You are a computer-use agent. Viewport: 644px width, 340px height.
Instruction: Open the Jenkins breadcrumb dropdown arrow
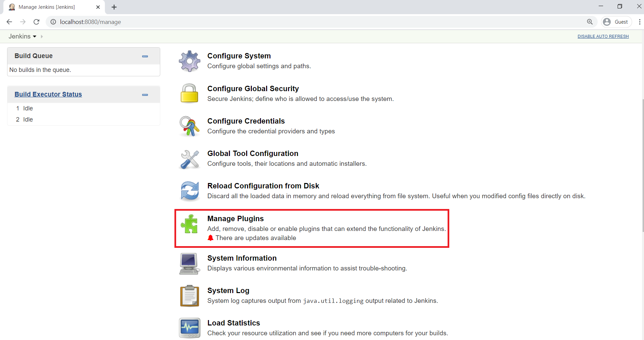tap(34, 36)
